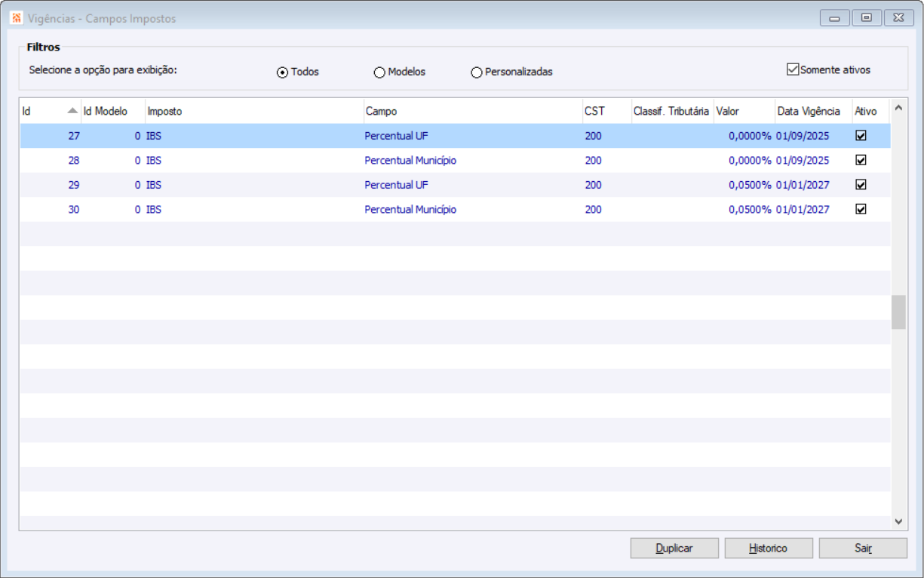Select the Modelos radio option
This screenshot has height=578, width=924.
400,72
